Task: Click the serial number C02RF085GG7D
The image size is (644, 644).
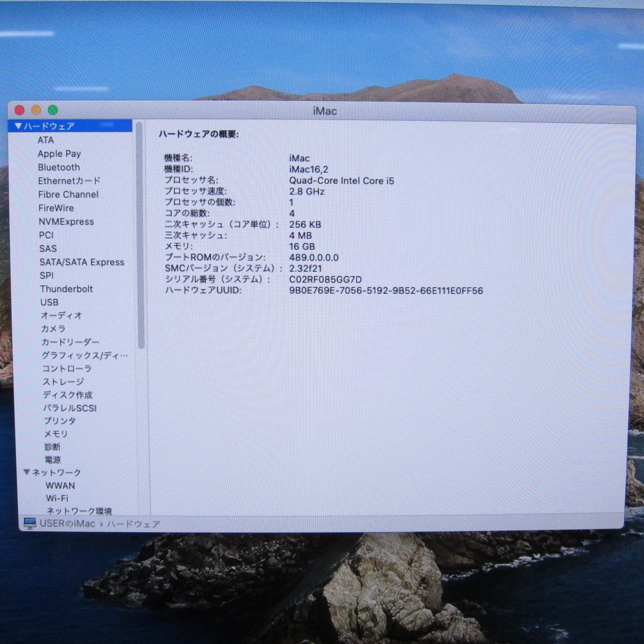Action: [326, 280]
